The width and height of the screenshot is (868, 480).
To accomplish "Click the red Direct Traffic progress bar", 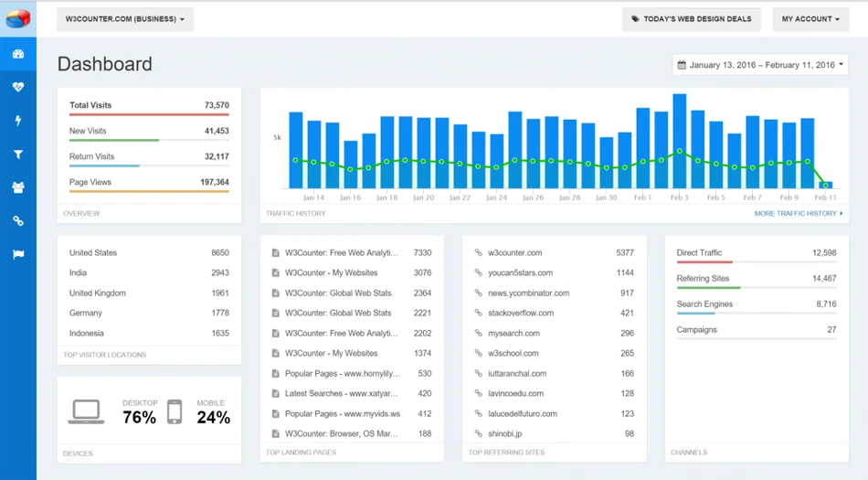I will click(x=704, y=262).
